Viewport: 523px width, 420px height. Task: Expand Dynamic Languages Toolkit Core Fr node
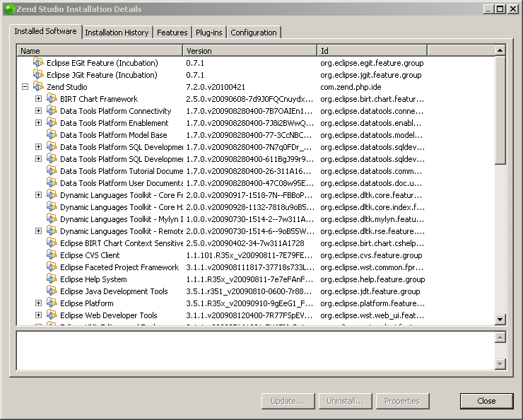pyautogui.click(x=38, y=195)
